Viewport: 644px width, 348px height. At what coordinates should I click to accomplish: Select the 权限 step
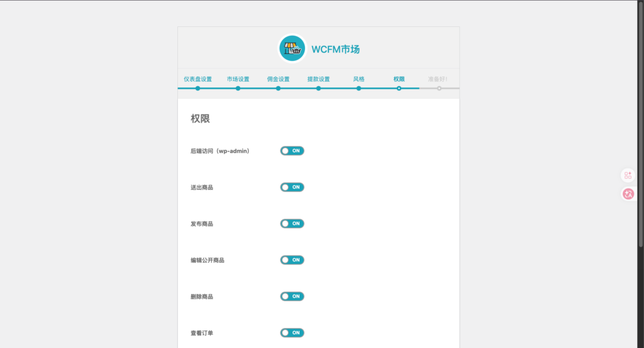399,79
